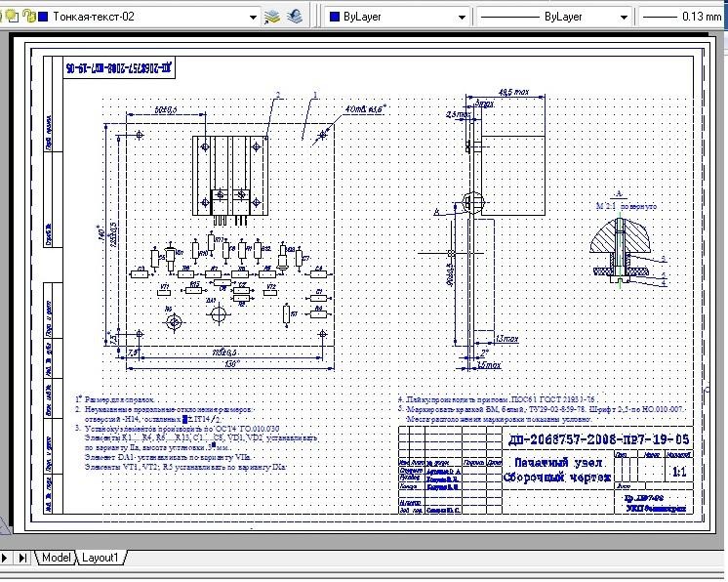Select the drawing number in title block

598,439
